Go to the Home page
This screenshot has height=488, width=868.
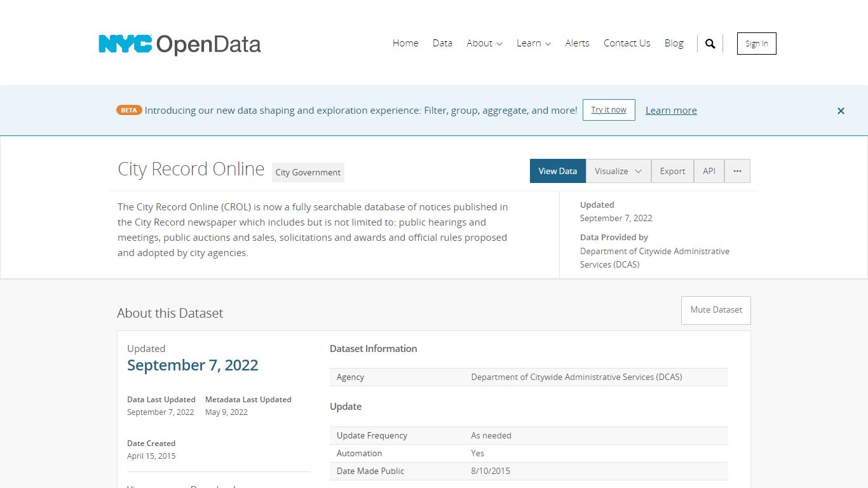click(x=405, y=43)
